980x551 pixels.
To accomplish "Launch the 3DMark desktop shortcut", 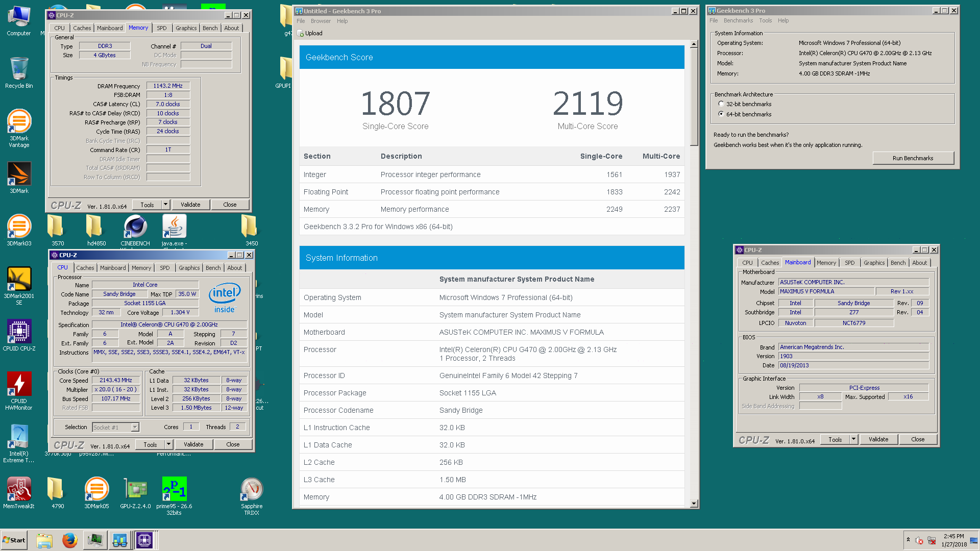I will [x=19, y=177].
